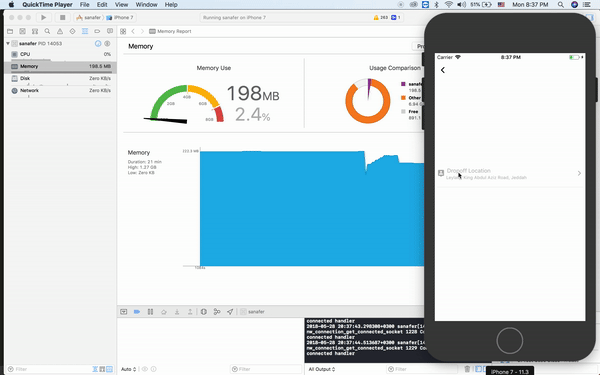Open the Window menu

click(147, 5)
